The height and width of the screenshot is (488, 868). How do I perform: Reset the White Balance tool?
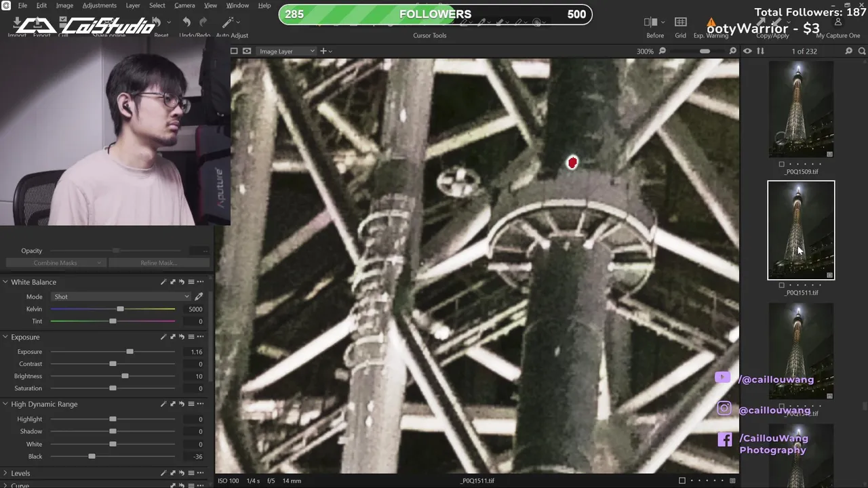point(182,282)
